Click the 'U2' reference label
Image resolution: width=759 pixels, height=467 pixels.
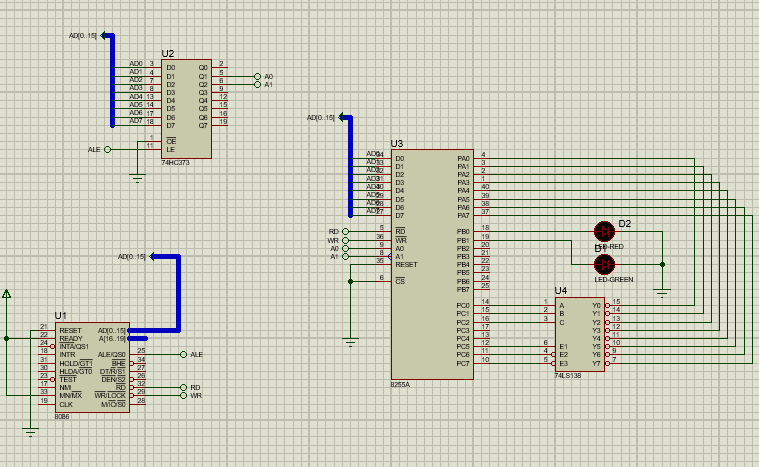tap(167, 54)
